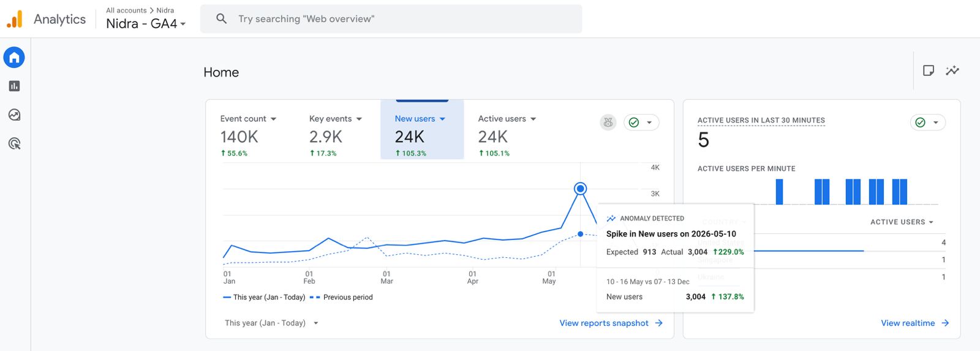The image size is (980, 351).
Task: Click the realtime count 5
Action: coord(703,140)
